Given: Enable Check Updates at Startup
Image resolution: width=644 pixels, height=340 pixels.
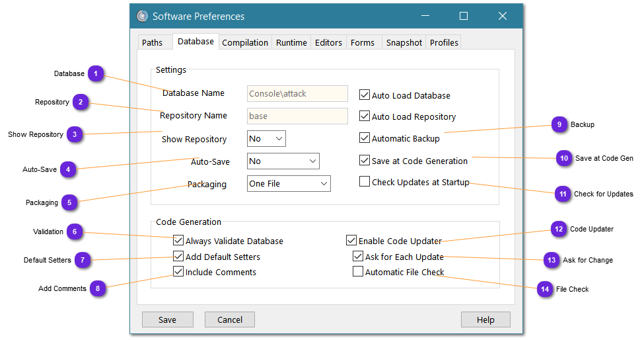Looking at the screenshot, I should click(x=365, y=182).
